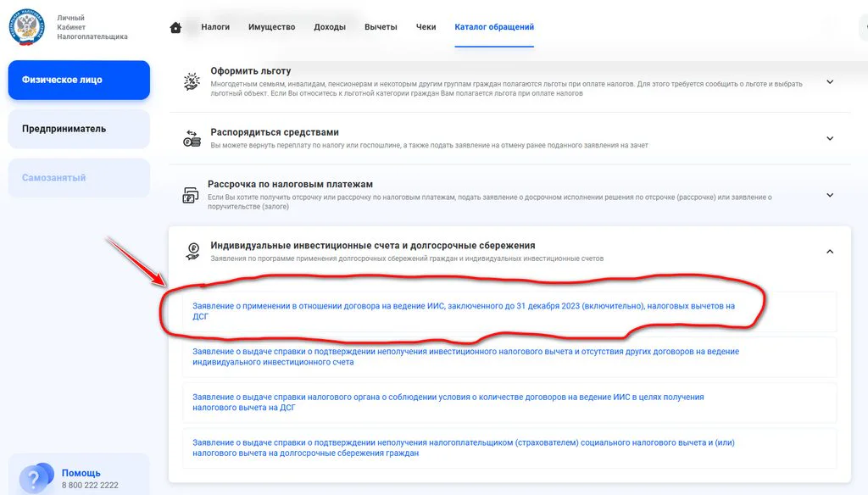Open the справка о количестве договоров ИИС link
The width and height of the screenshot is (868, 495).
(x=448, y=402)
